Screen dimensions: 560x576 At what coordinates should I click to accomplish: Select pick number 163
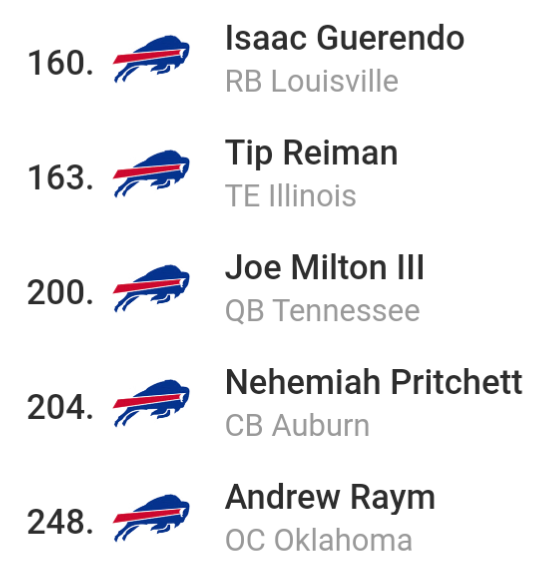(x=60, y=178)
